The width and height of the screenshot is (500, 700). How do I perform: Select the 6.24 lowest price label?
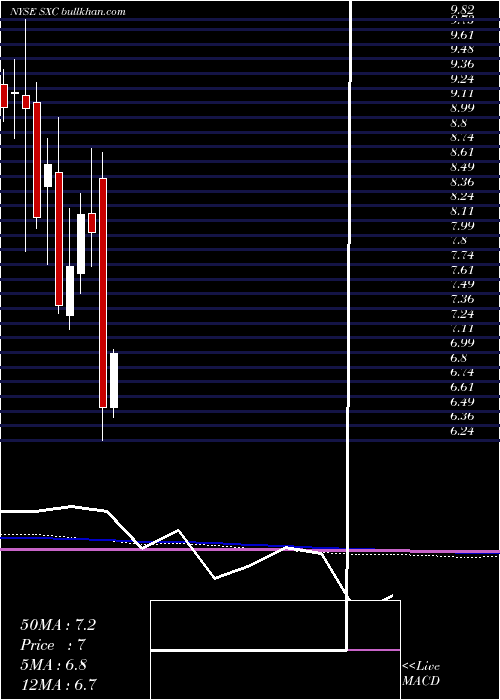coord(462,431)
